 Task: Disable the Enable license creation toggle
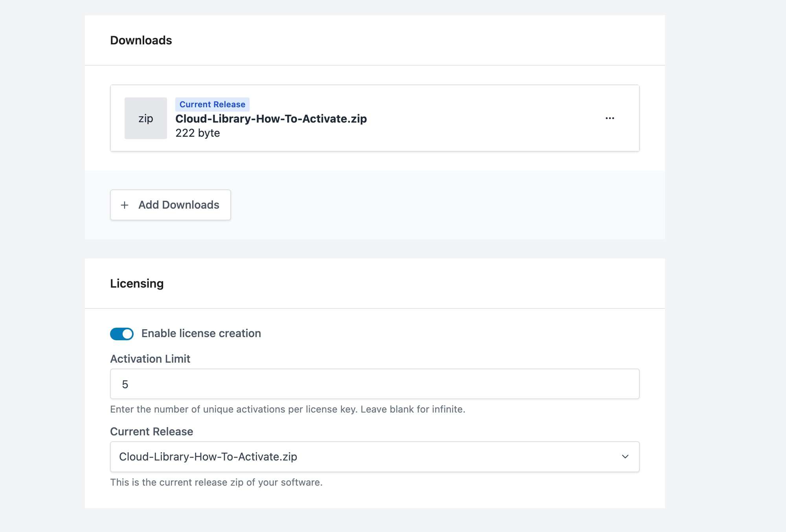coord(122,334)
